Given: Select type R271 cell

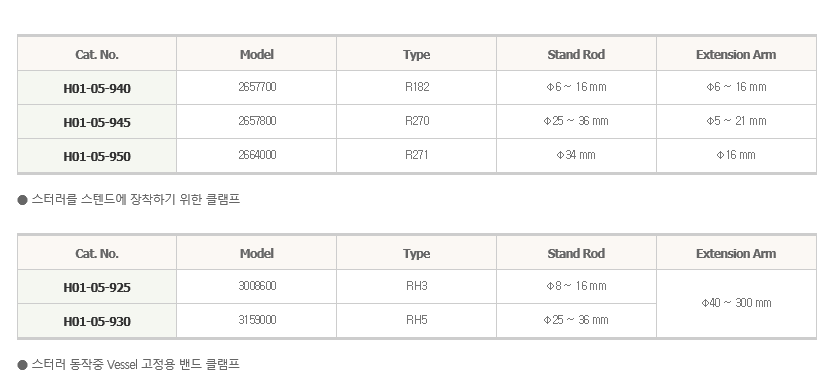Looking at the screenshot, I should [417, 156].
